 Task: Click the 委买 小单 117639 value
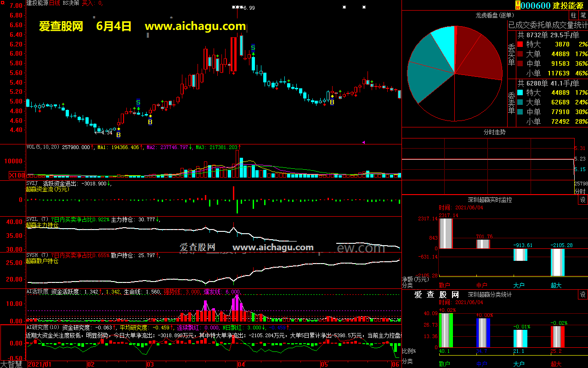559,74
